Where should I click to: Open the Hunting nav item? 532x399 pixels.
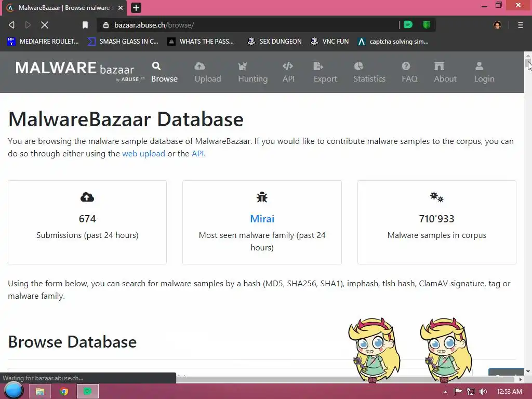(253, 72)
